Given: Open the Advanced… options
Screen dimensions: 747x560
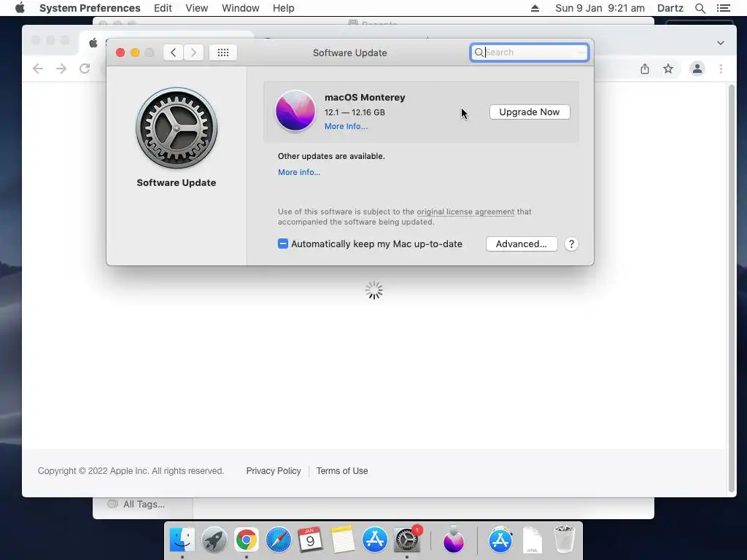Looking at the screenshot, I should pos(521,244).
